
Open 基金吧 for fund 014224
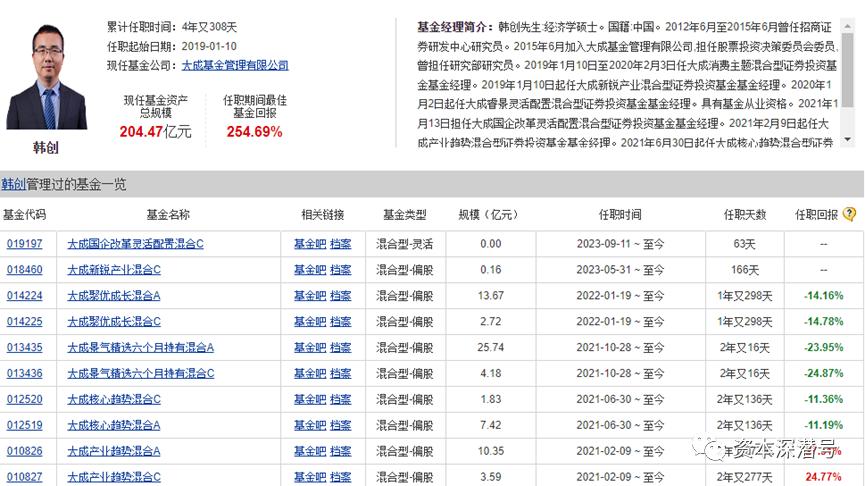[x=309, y=296]
